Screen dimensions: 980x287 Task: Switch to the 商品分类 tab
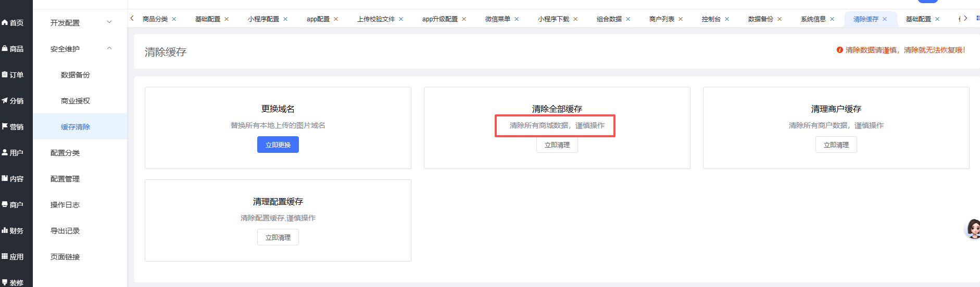155,19
